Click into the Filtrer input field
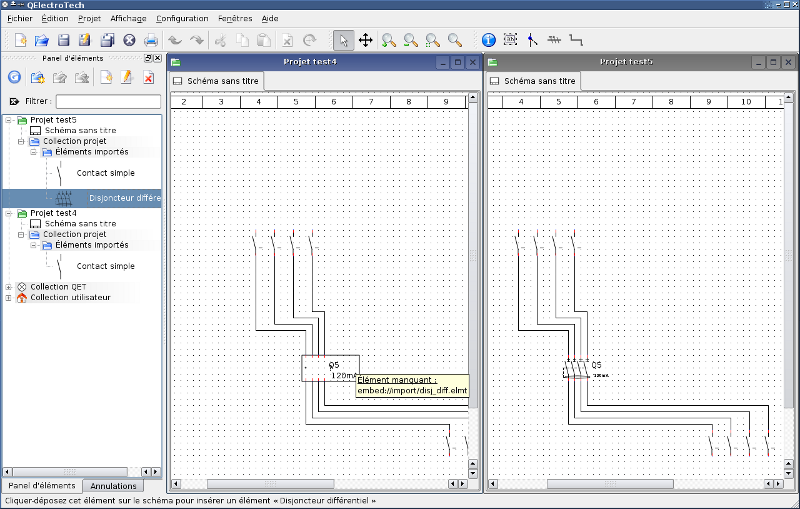This screenshot has height=509, width=800. 108,101
